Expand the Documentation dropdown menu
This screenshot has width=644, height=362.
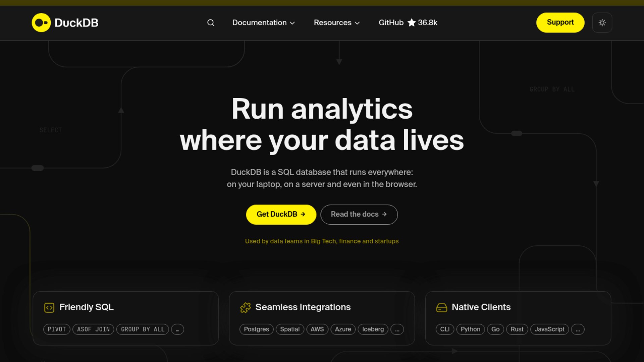pos(263,23)
